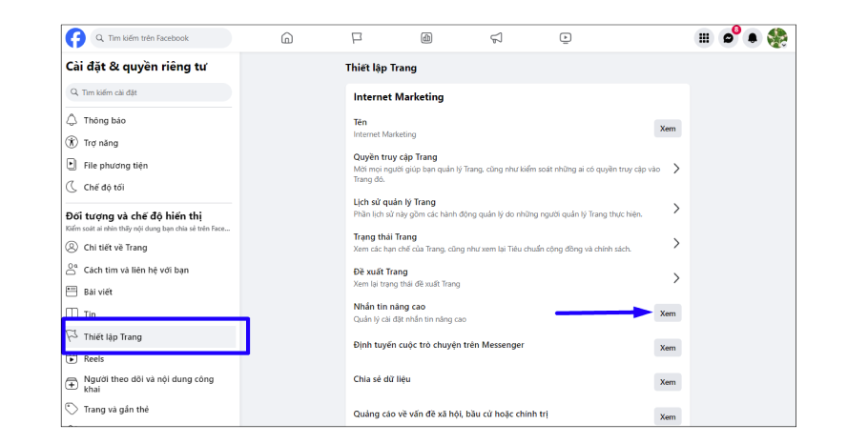Viewport: 868px width, 444px height.
Task: Open Messenger chat icon with badge
Action: (x=729, y=38)
